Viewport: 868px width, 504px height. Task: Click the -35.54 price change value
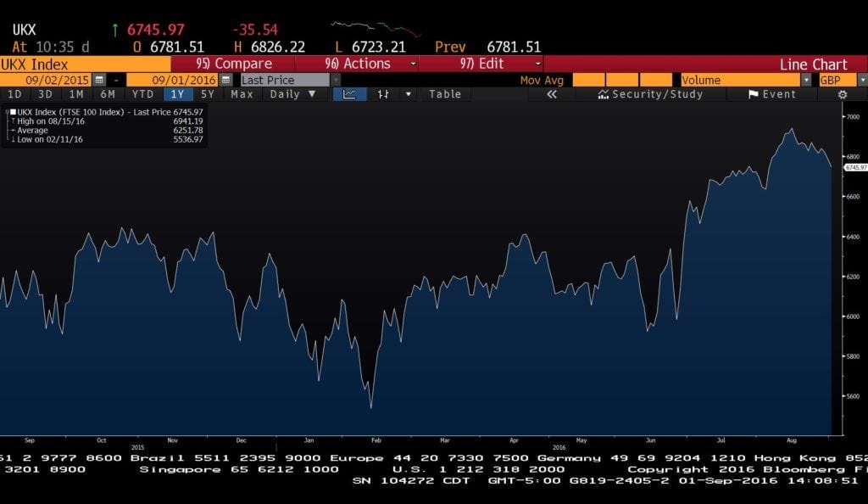[x=255, y=30]
